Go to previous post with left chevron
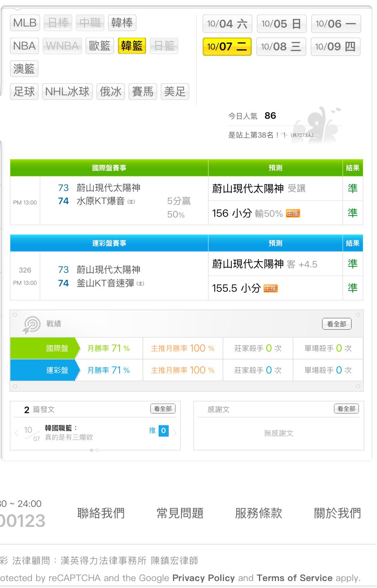Viewport: 377px width, 588px height. coord(17,433)
